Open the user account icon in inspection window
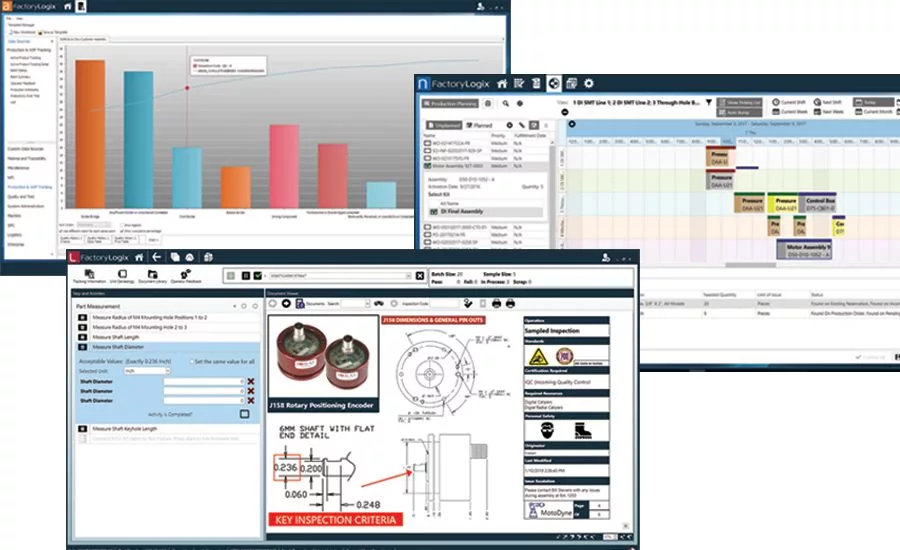Image resolution: width=900 pixels, height=550 pixels. click(x=606, y=258)
